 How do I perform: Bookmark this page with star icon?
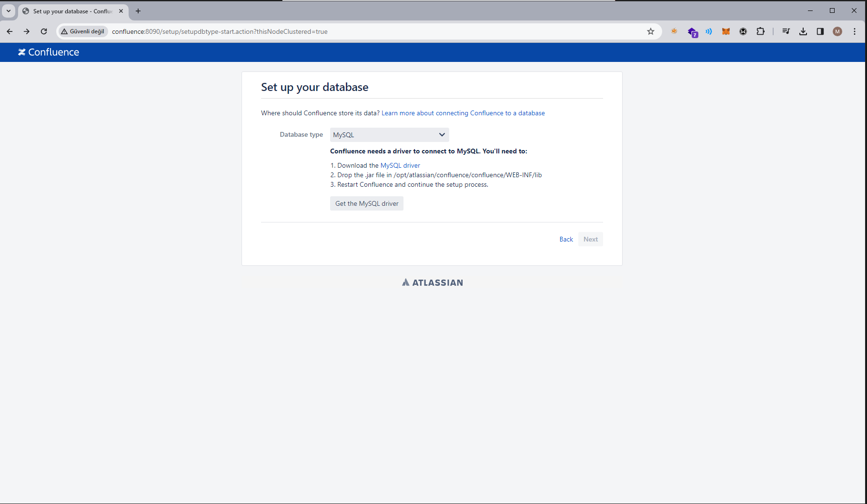pos(651,31)
